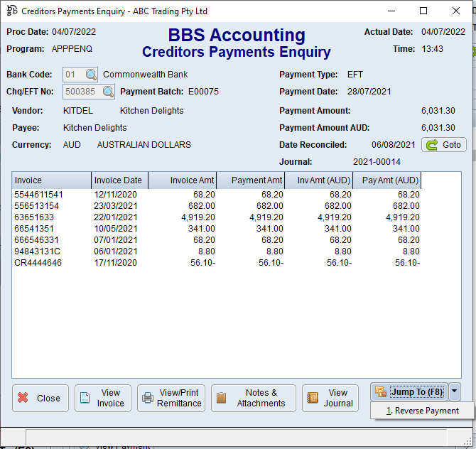This screenshot has height=449, width=476.
Task: Click the Jump To (F8) button
Action: [409, 392]
